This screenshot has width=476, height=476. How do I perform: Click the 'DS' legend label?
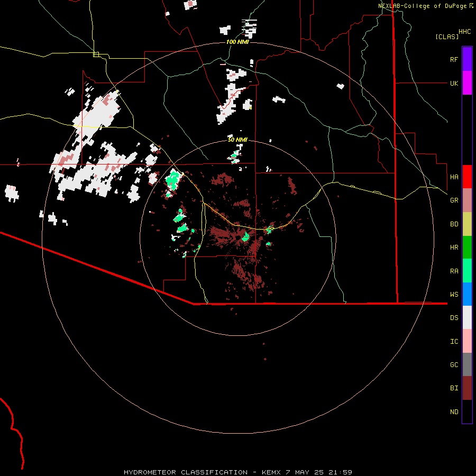point(454,318)
